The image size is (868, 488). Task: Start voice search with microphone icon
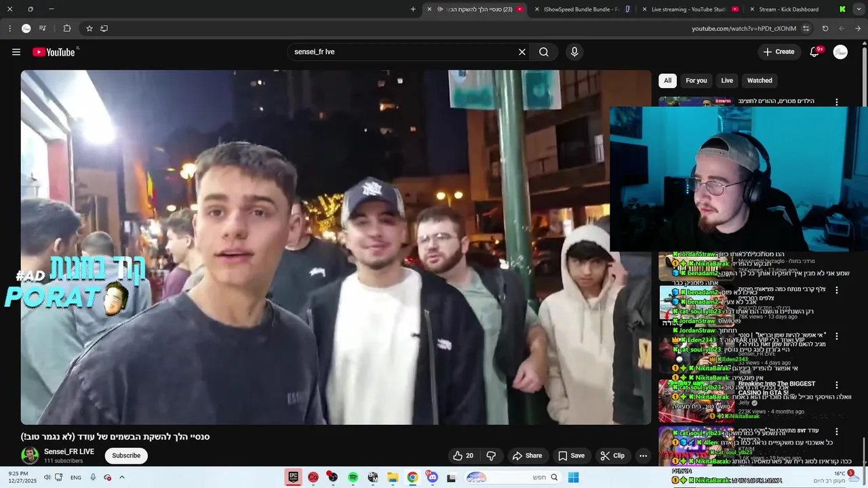(x=574, y=52)
